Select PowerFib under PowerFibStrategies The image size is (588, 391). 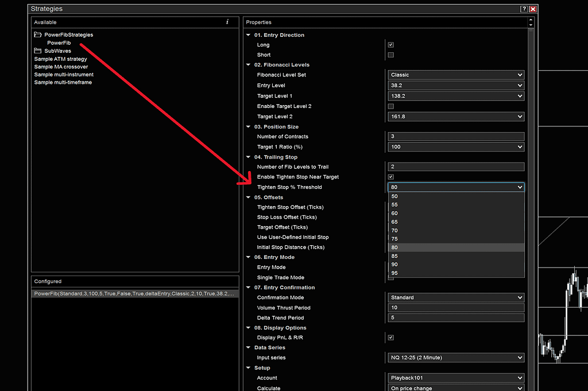click(x=60, y=42)
